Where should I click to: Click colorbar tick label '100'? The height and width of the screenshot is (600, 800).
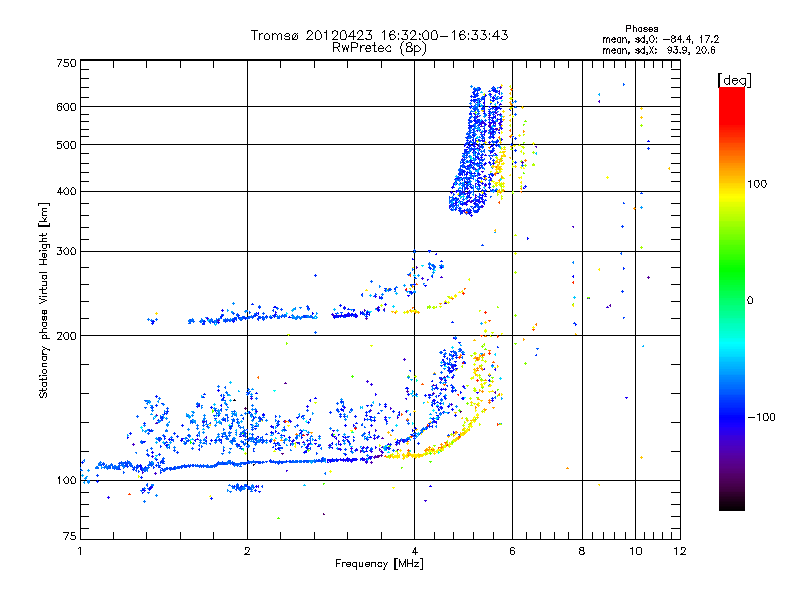pos(757,184)
